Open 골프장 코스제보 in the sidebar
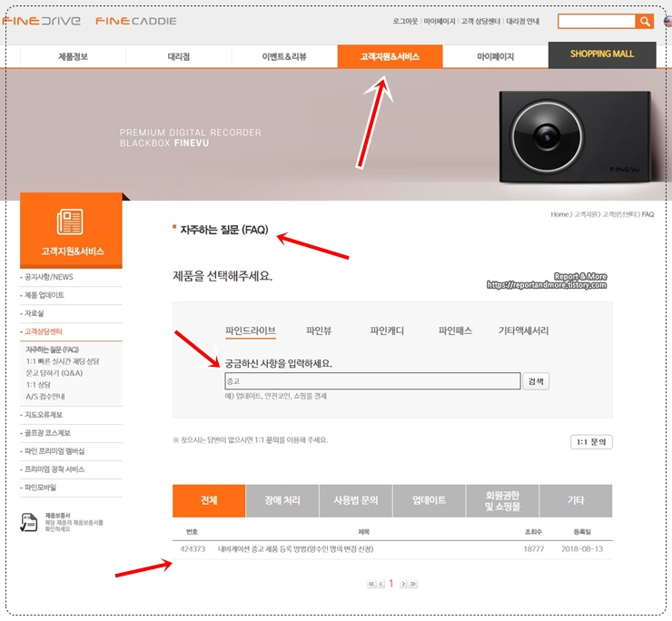Viewport: 672px width, 621px height. pyautogui.click(x=47, y=433)
